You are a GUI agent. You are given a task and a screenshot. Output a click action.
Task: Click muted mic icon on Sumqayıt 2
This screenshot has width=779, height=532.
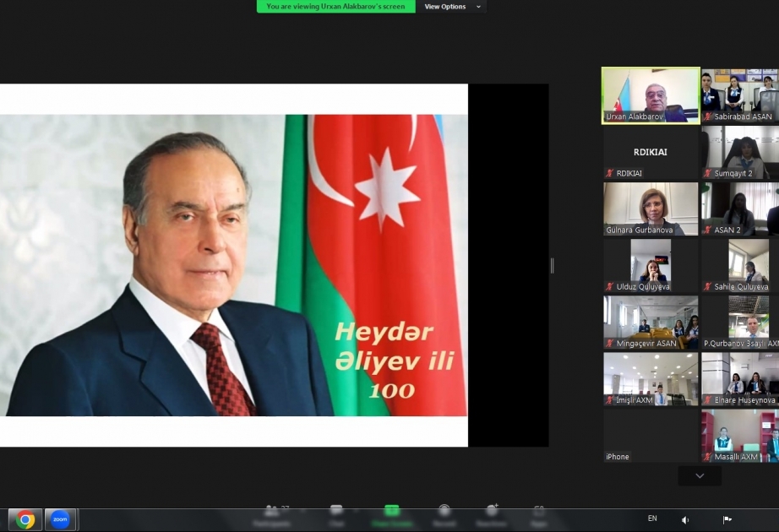[x=707, y=173]
